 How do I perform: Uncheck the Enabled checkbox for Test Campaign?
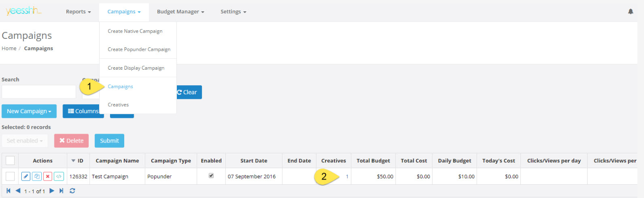211,176
